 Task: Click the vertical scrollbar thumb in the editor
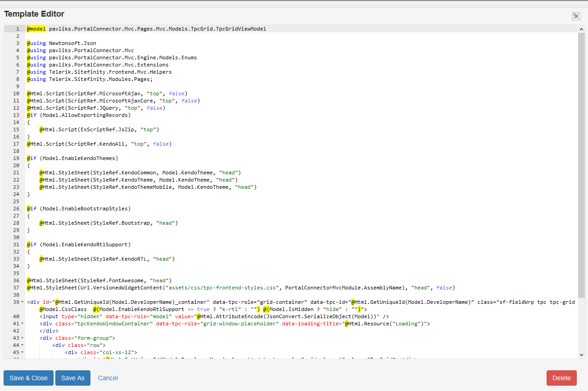582,166
